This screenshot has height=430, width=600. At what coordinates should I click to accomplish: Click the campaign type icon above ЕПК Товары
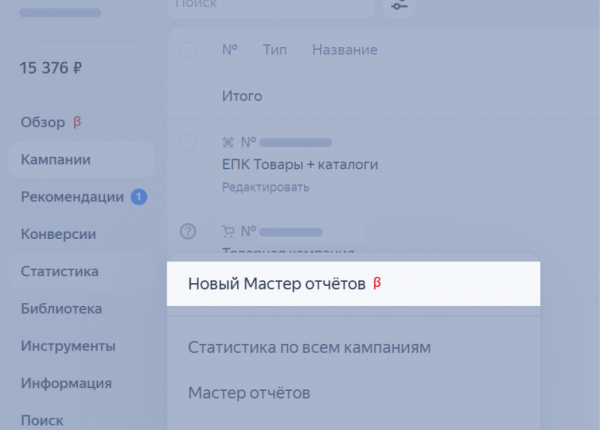click(227, 143)
